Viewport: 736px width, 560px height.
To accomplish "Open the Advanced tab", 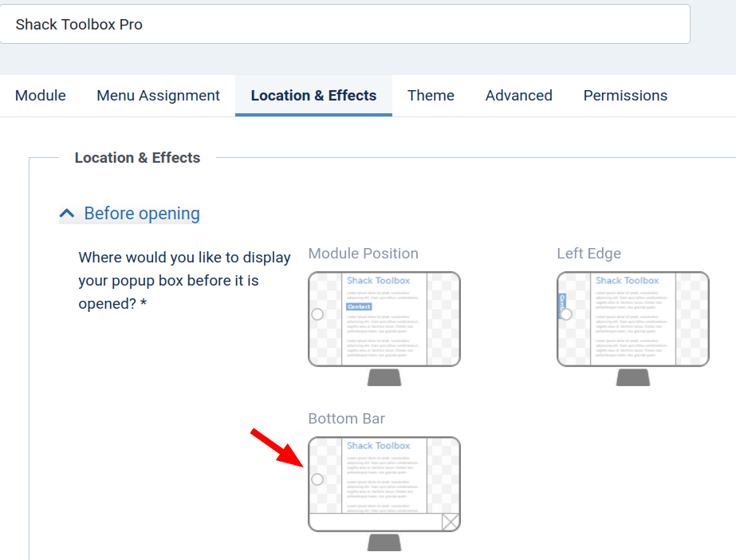I will click(x=518, y=95).
